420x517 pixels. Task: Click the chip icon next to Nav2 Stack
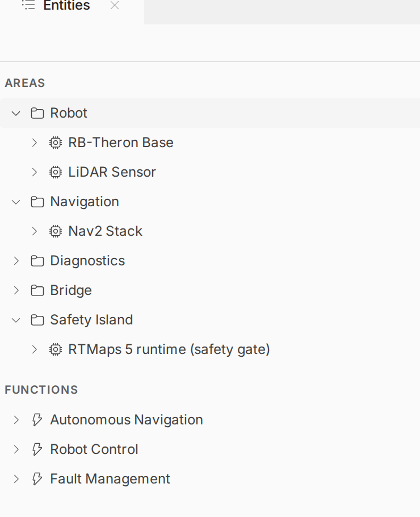pos(56,231)
